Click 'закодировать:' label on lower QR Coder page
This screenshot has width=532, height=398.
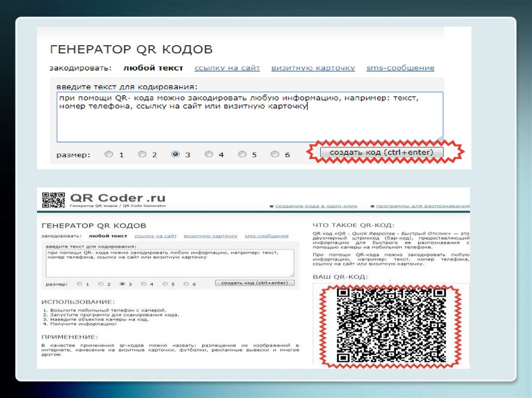[61, 236]
